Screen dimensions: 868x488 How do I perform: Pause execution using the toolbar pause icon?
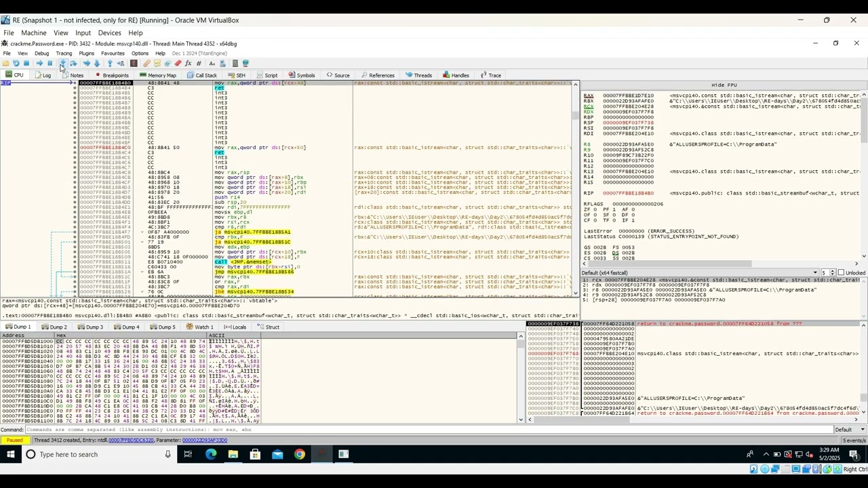[50, 64]
